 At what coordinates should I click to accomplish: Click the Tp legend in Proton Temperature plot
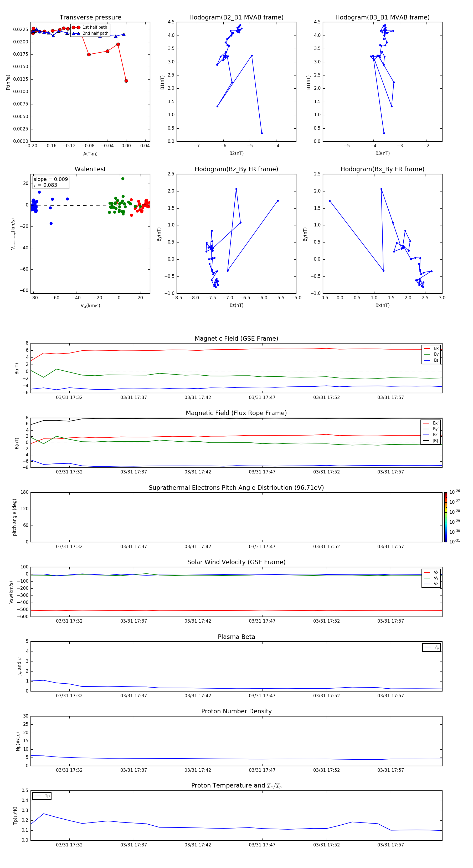[42, 796]
